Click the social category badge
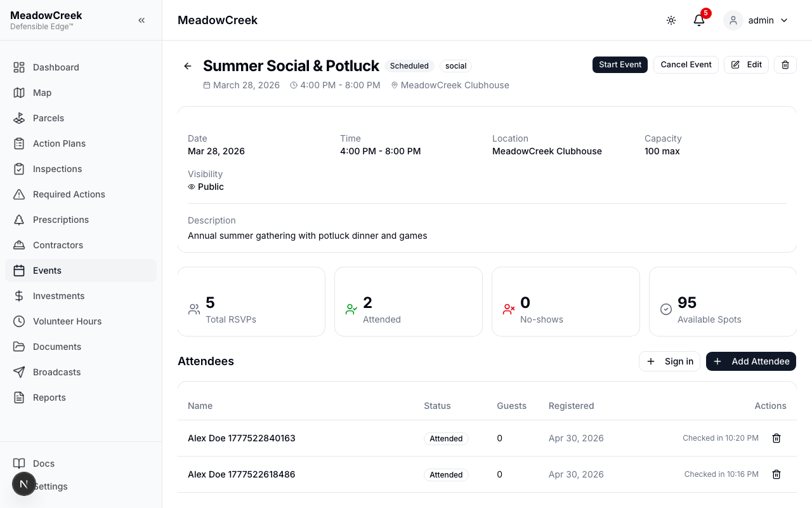 pos(455,66)
